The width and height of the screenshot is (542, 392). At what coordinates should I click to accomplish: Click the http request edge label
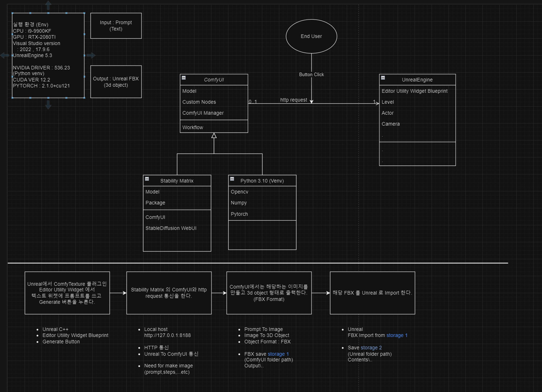(x=293, y=100)
